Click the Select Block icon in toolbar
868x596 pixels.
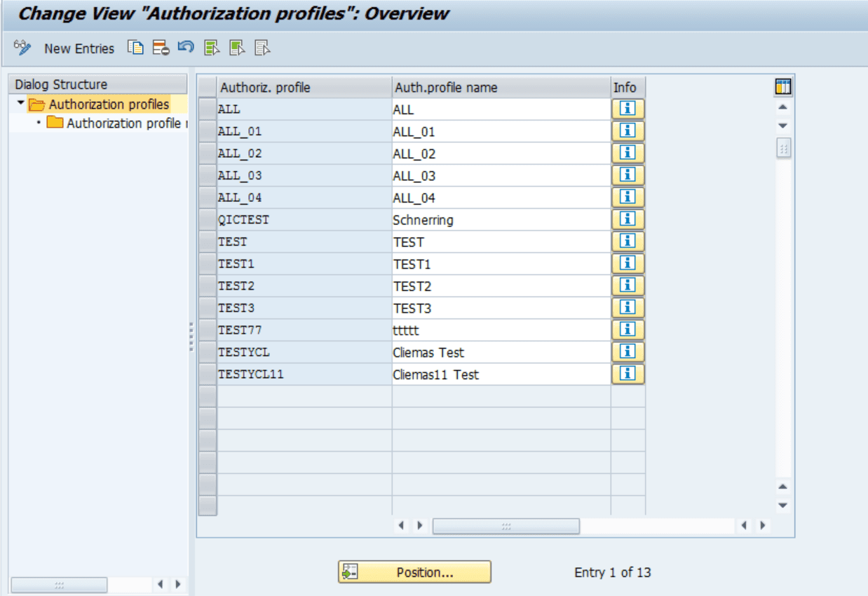point(237,48)
